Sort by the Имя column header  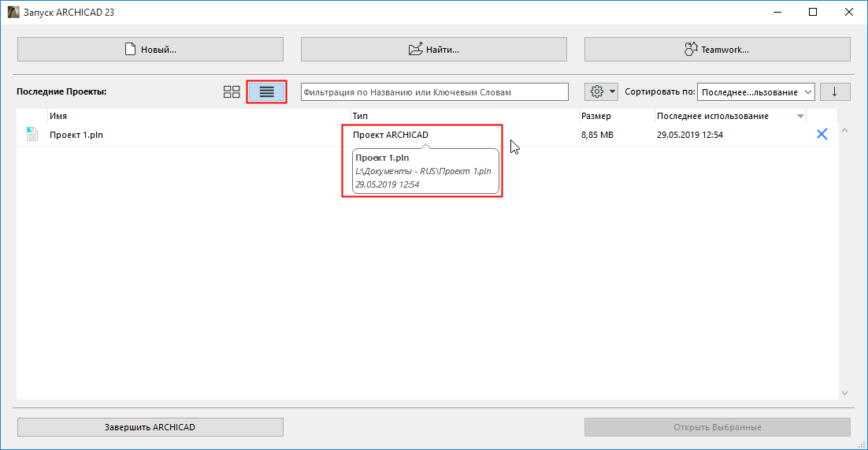pyautogui.click(x=198, y=116)
